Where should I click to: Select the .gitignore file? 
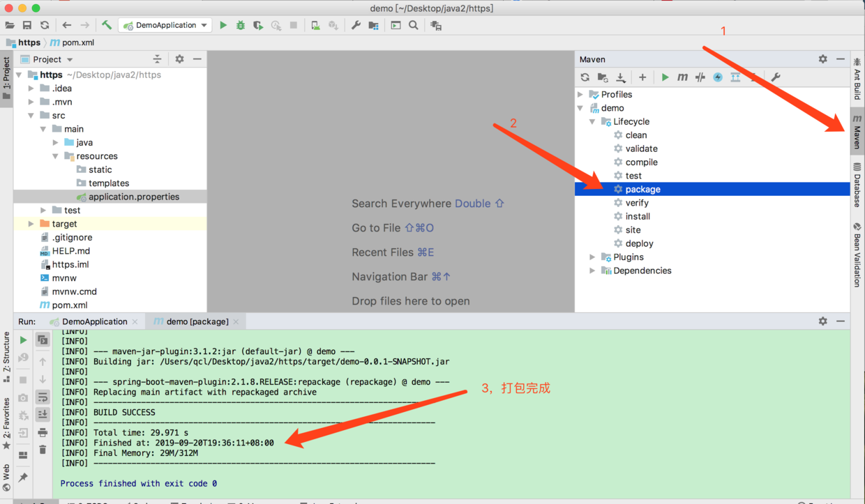tap(66, 237)
